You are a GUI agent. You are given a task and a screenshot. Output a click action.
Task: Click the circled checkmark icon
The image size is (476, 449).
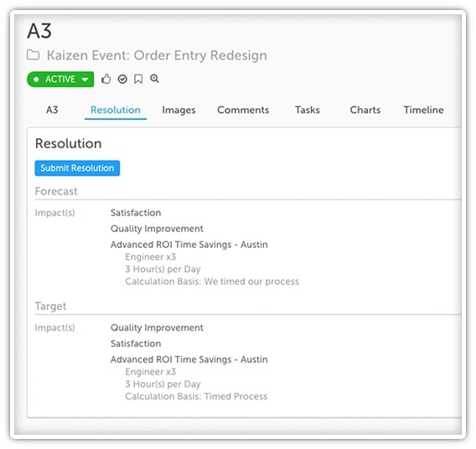122,80
